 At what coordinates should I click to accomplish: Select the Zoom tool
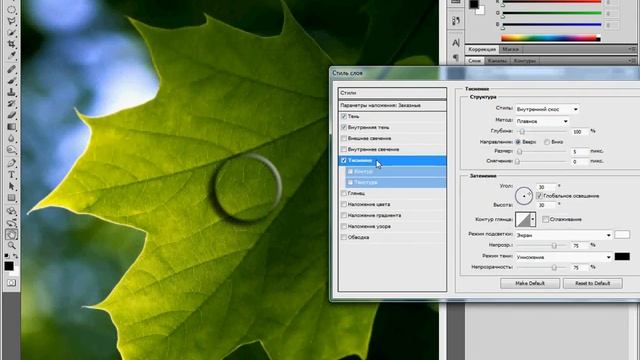(x=11, y=245)
